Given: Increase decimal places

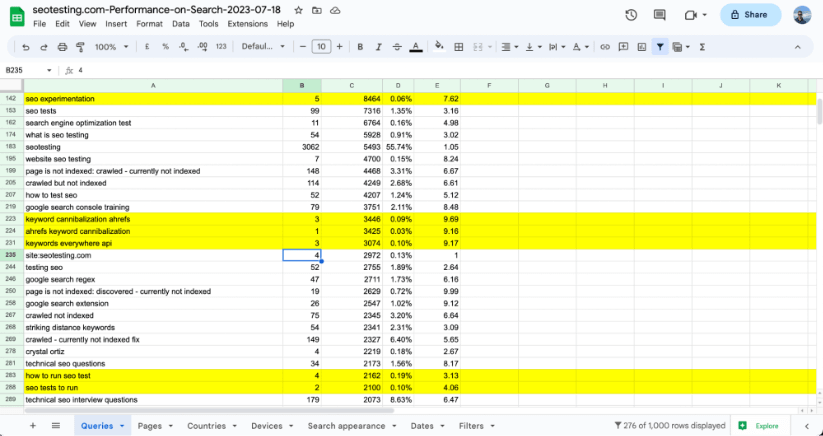Looking at the screenshot, I should pyautogui.click(x=202, y=47).
